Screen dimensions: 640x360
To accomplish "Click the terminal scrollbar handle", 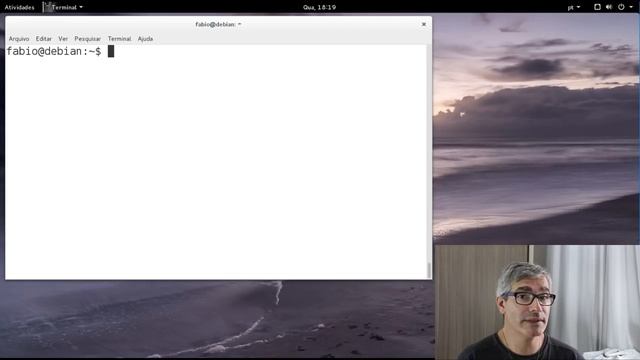I will coord(429,270).
